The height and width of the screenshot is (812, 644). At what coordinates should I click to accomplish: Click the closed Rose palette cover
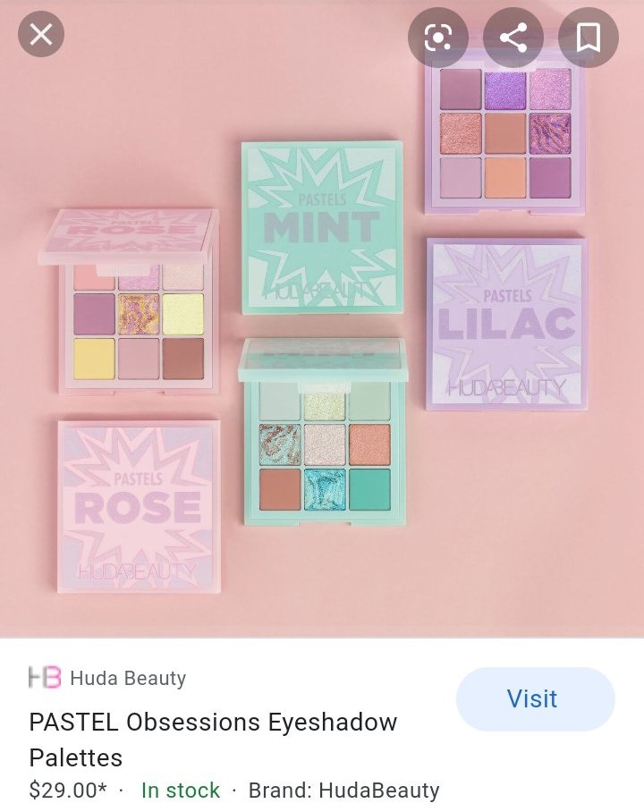pyautogui.click(x=139, y=506)
